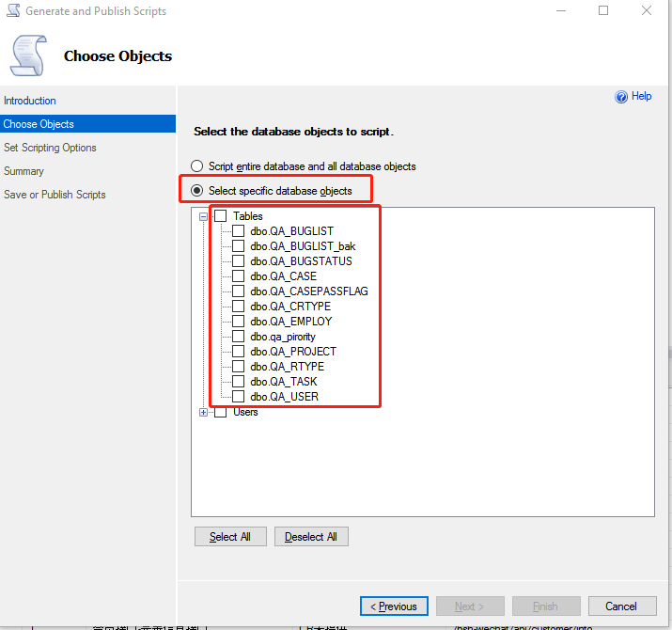Select the dbo.QA_USER table name
The image size is (672, 630).
pos(284,397)
